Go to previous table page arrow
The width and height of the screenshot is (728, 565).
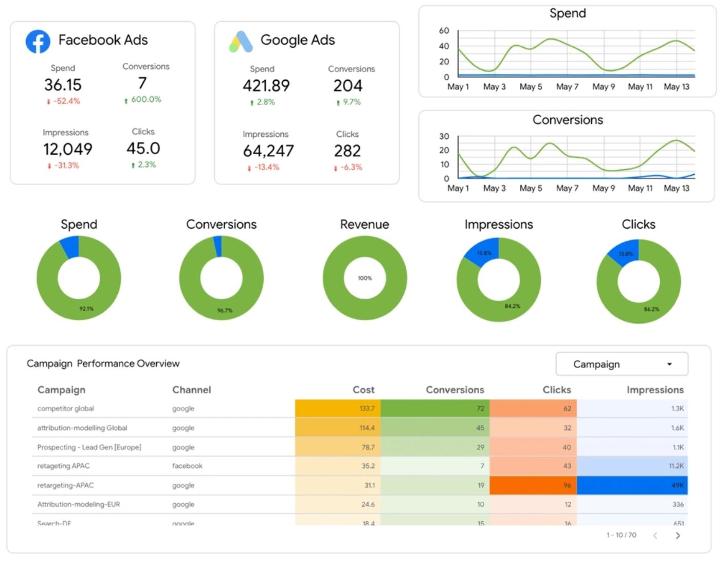(x=655, y=535)
